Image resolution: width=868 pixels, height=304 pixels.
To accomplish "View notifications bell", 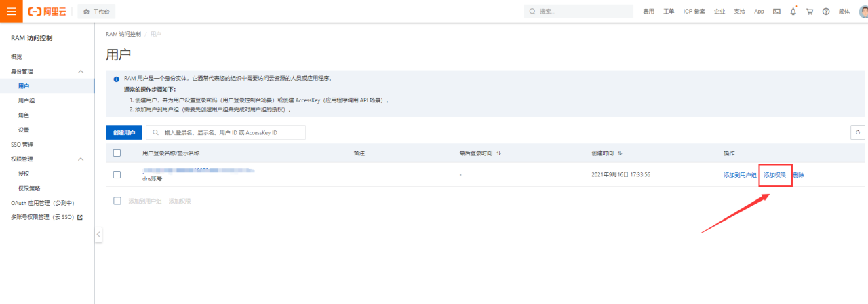I will pos(793,12).
